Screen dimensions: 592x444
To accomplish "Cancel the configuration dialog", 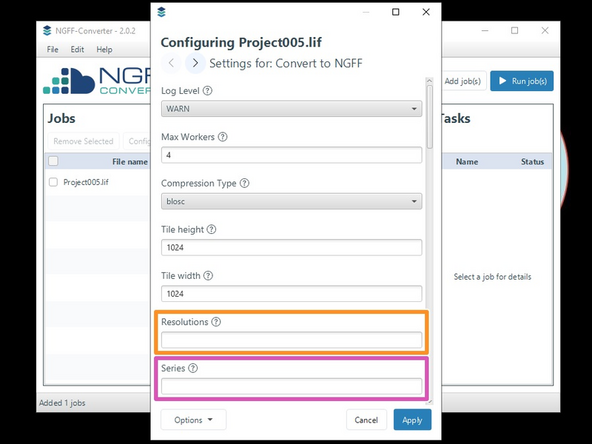I will pyautogui.click(x=366, y=420).
